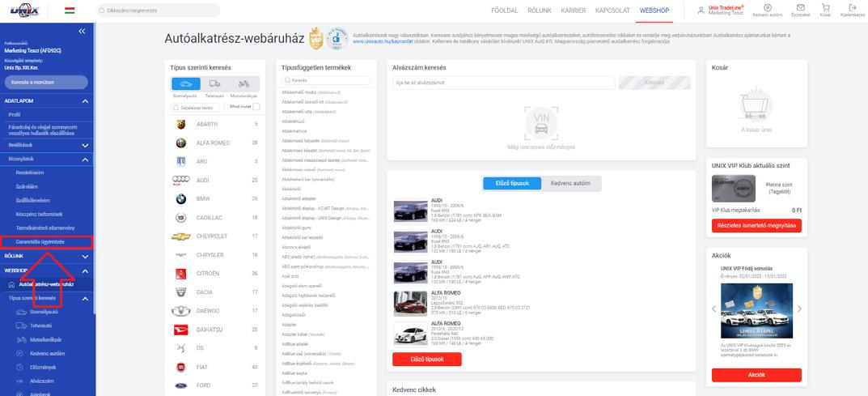868x396 pixels.
Task: Click the DAIHATSU brand logo
Action: (181, 330)
